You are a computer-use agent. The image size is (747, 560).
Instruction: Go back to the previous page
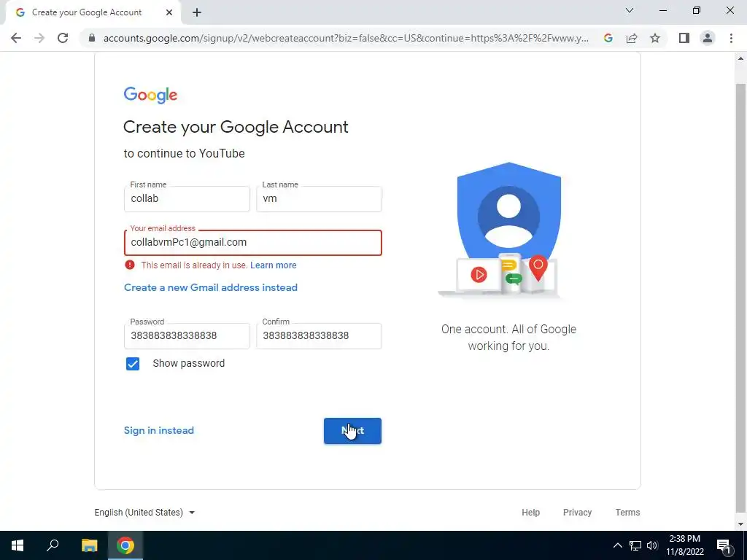pyautogui.click(x=16, y=38)
